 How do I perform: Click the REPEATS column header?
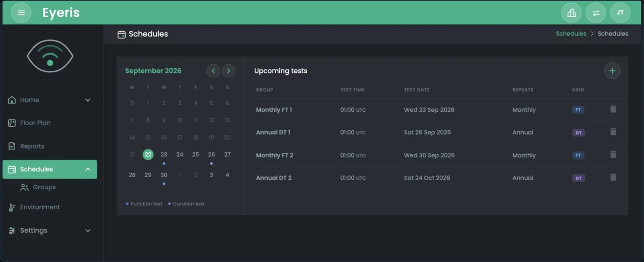523,90
